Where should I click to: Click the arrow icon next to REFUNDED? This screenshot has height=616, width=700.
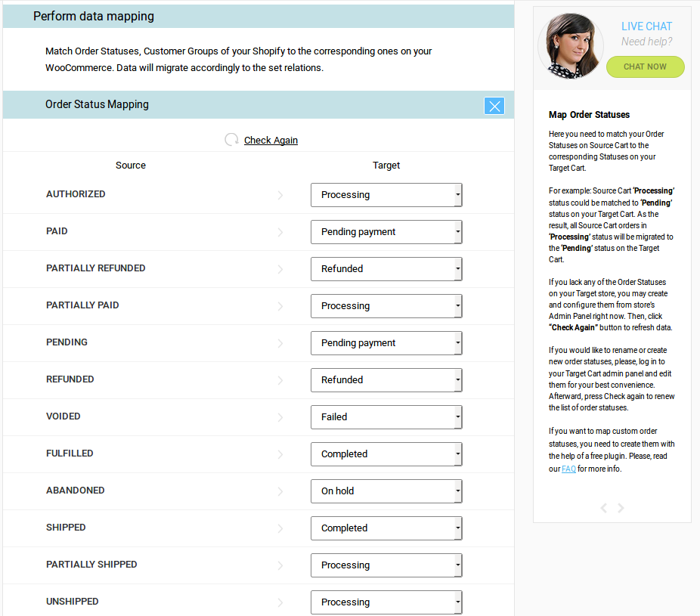point(280,380)
